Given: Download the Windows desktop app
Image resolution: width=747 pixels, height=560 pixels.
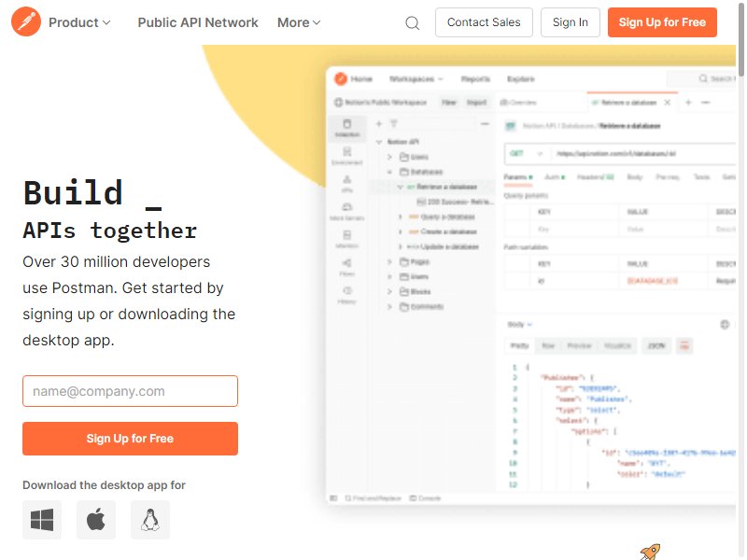Looking at the screenshot, I should [42, 520].
